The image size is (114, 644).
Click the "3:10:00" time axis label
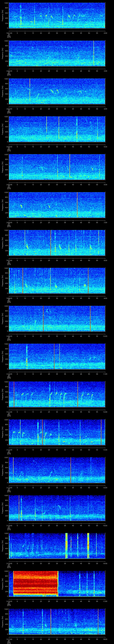coord(9,374)
